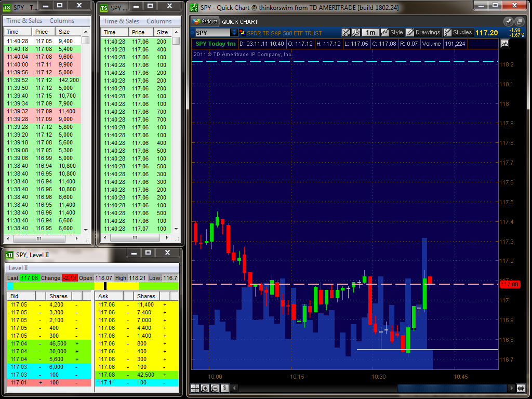Select bid 117.01 with 100 shares
The image size is (532, 399).
coord(49,383)
